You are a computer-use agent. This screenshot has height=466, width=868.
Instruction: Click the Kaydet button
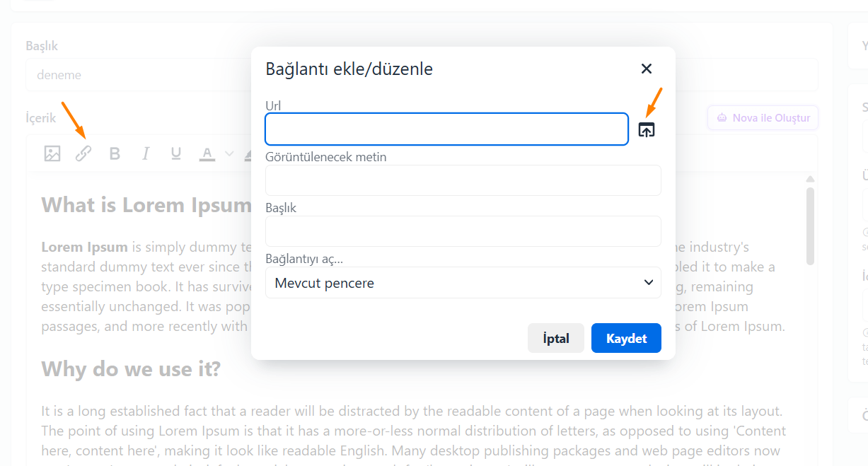(x=626, y=338)
